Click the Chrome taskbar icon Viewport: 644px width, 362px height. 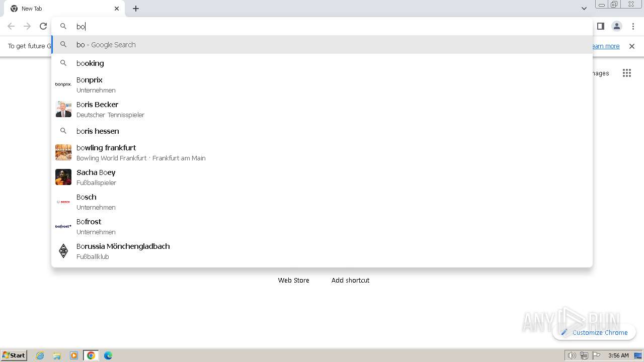click(x=91, y=355)
